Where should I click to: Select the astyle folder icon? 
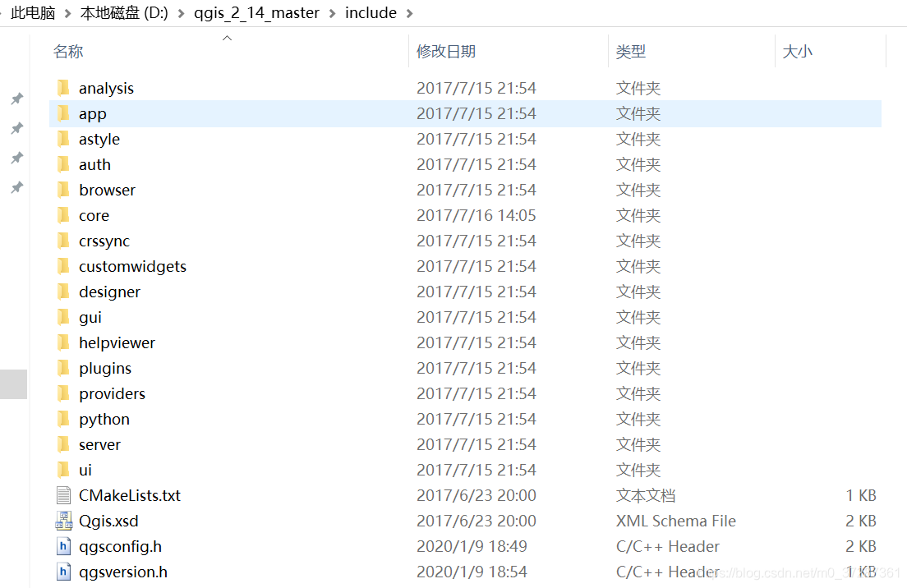[x=63, y=139]
